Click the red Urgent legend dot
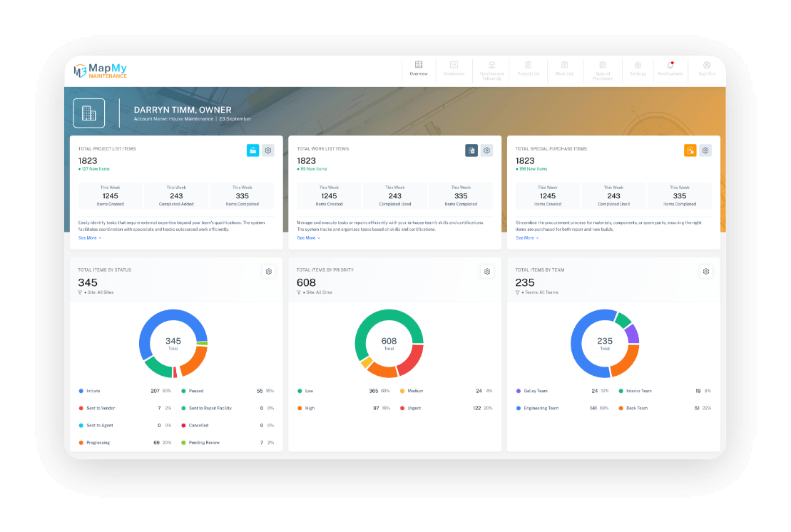The width and height of the screenshot is (791, 532). 402,408
